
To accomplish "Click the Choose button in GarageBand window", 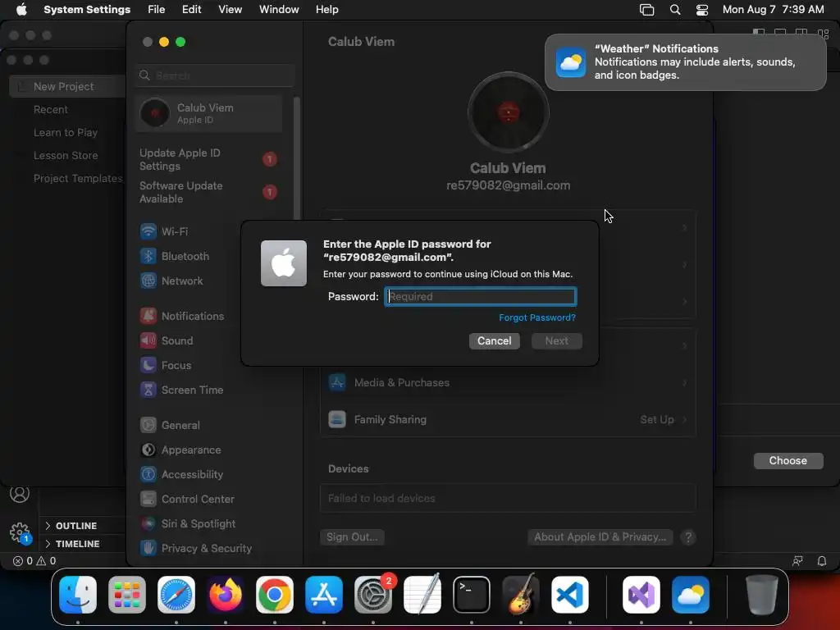I will point(788,461).
